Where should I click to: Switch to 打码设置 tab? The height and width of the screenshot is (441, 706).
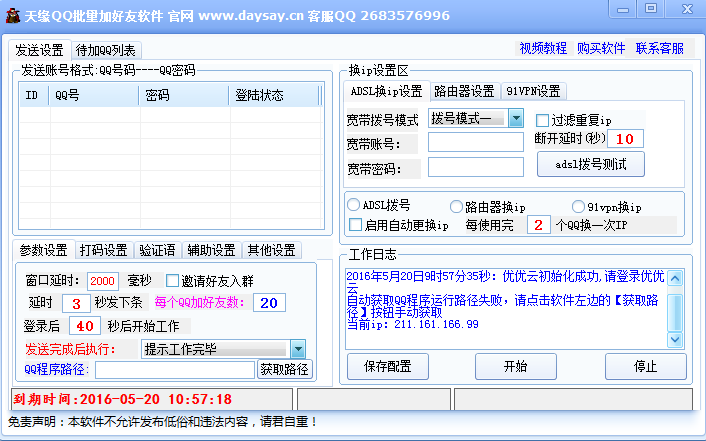(104, 250)
